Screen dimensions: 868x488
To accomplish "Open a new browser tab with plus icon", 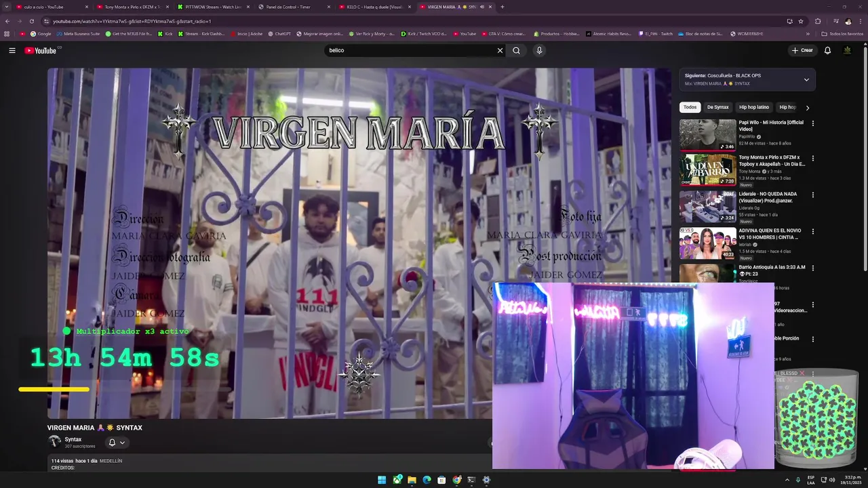I will [502, 7].
